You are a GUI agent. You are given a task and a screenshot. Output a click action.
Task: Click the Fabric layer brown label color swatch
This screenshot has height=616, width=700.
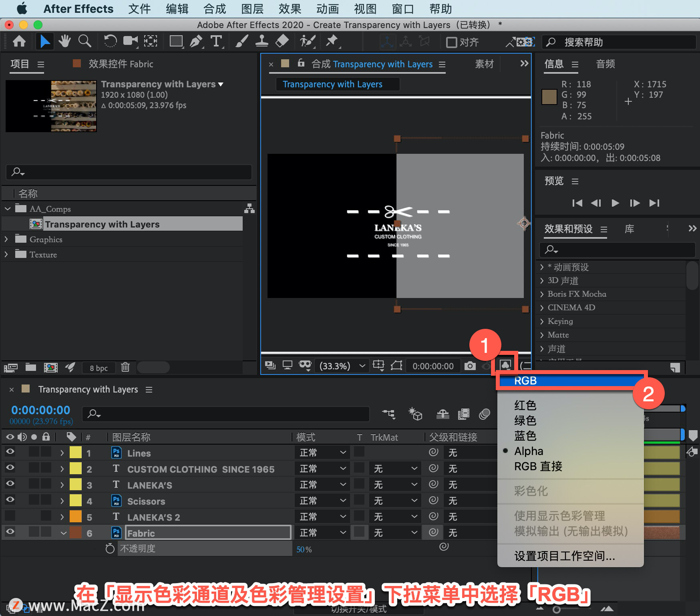[76, 533]
